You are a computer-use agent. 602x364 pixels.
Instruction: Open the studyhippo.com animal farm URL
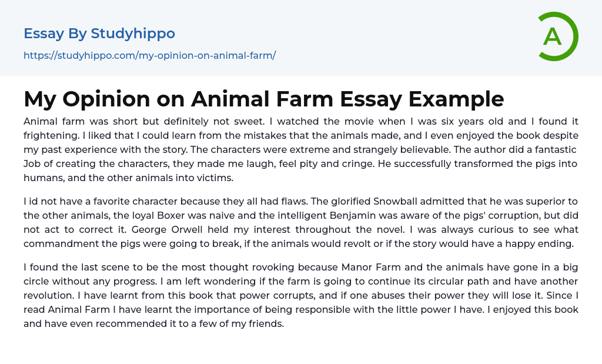[149, 55]
